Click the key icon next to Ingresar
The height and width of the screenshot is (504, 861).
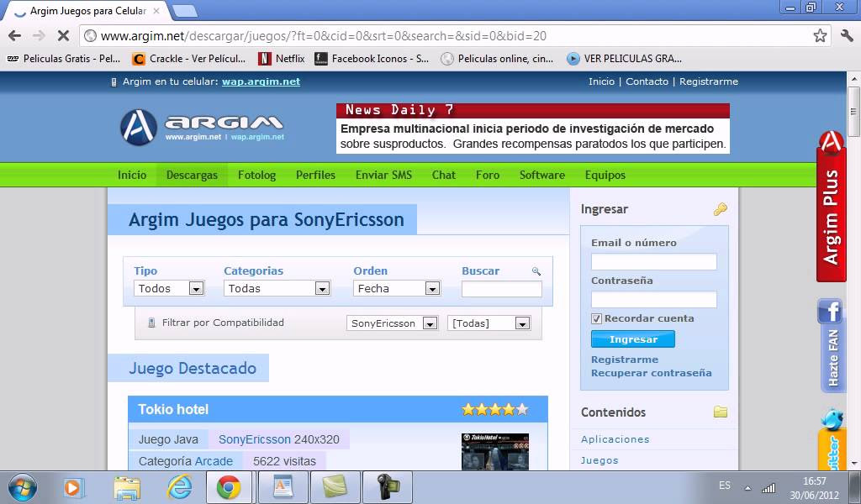pos(721,209)
